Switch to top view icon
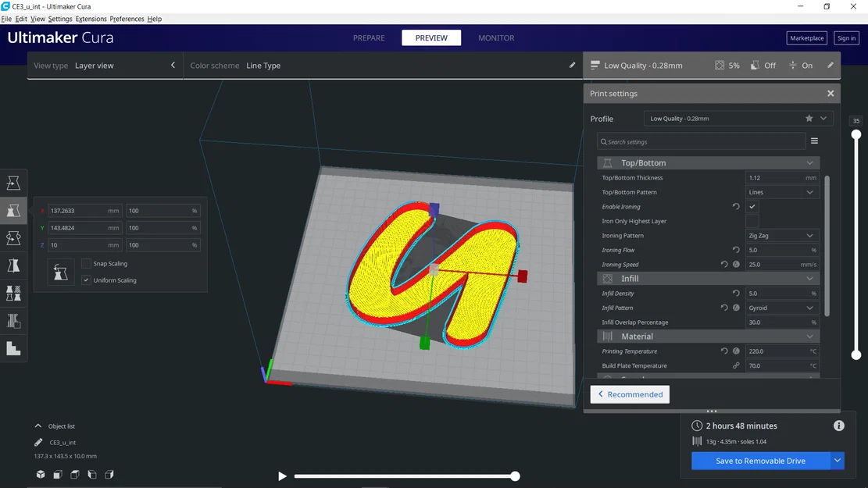This screenshot has width=868, height=488. 75,474
